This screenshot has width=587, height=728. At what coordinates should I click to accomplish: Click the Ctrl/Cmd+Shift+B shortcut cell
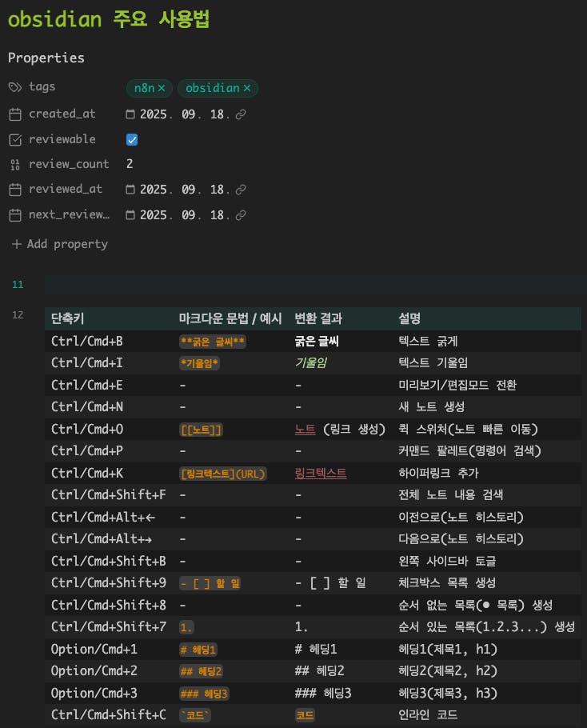pos(108,562)
